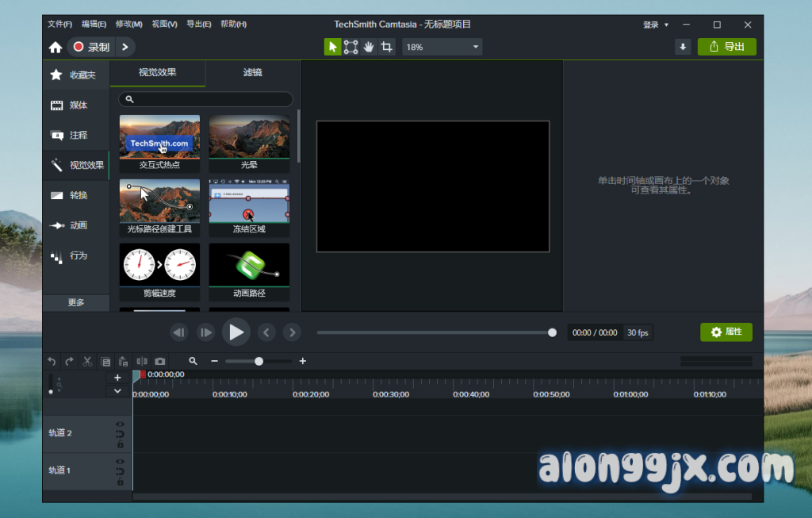Select the crop tool in canvas toolbar
Screen dimensions: 812x518
387,47
